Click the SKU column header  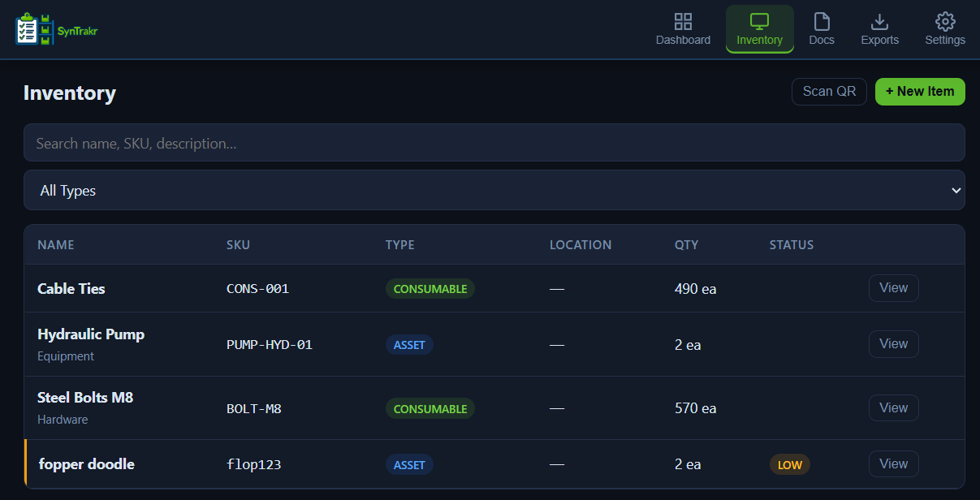238,245
